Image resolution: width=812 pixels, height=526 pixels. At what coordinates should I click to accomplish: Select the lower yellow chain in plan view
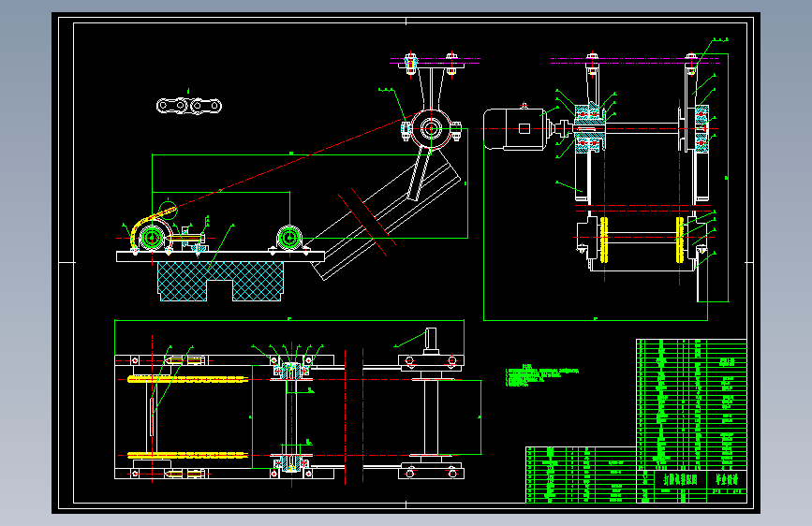pyautogui.click(x=188, y=456)
